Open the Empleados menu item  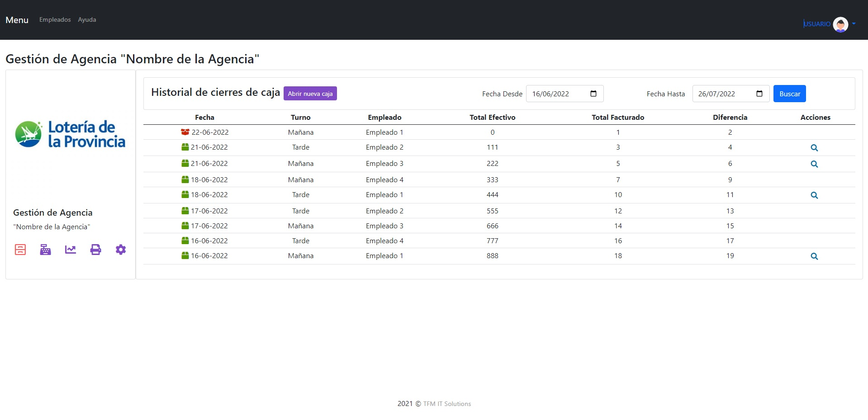pyautogui.click(x=55, y=19)
